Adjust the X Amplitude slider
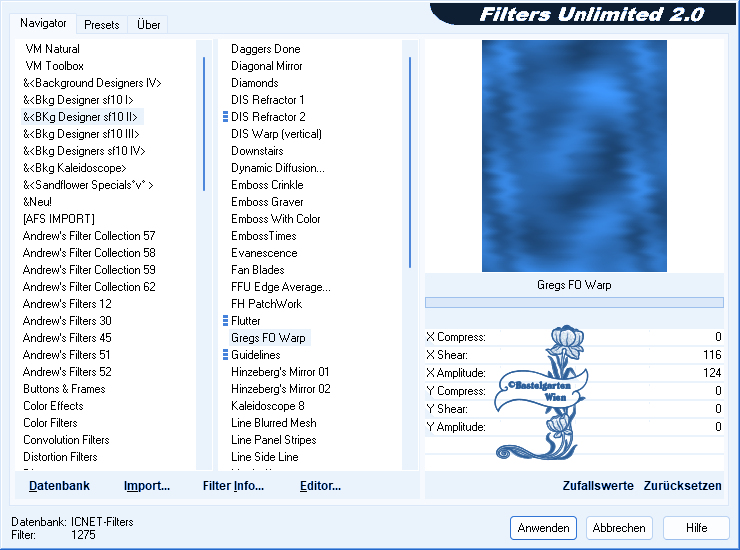Screen dimensions: 740x550 [x=573, y=373]
